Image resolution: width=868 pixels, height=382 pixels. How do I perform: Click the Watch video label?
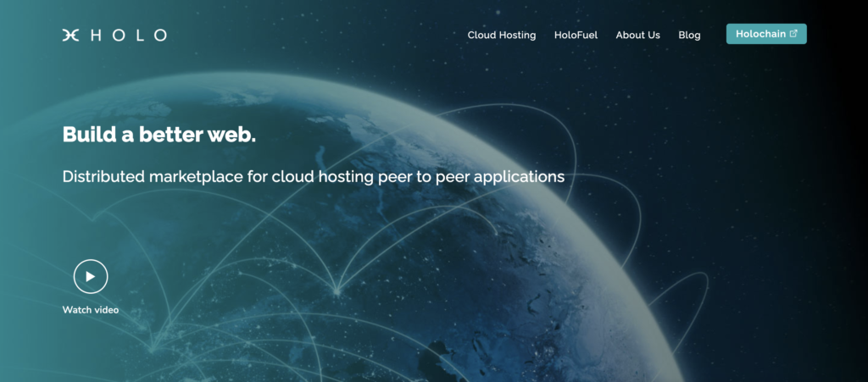tap(90, 309)
